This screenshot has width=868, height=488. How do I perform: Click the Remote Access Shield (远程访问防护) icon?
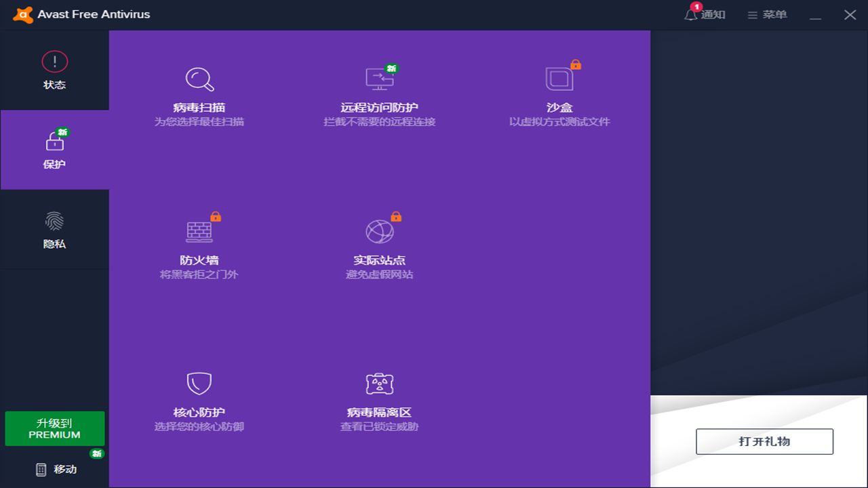coord(380,78)
